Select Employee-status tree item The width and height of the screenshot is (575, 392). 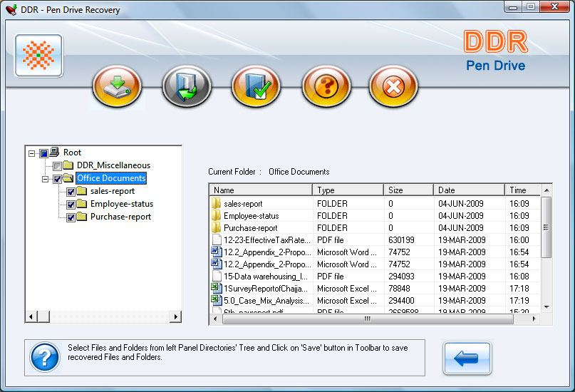tap(122, 204)
